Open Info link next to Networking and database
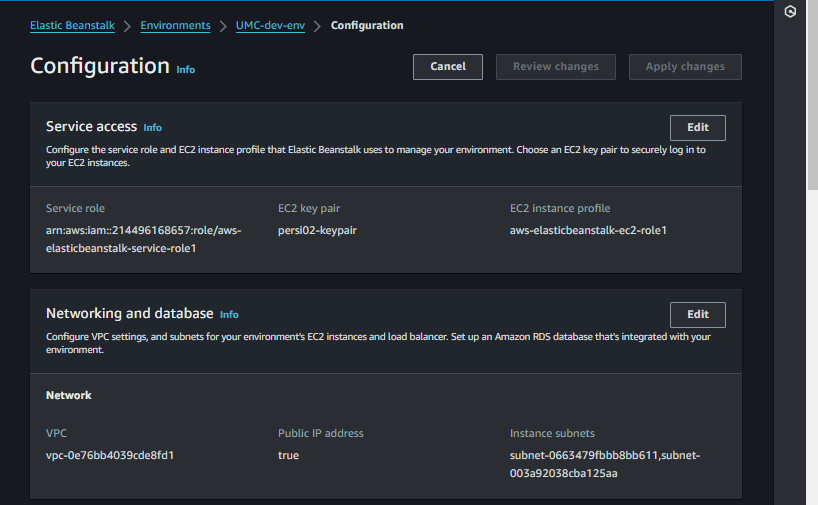 click(229, 315)
